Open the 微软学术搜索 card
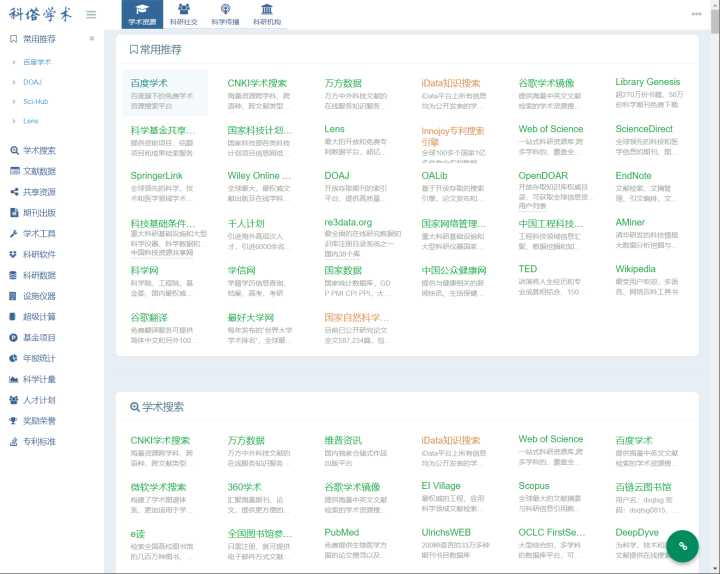 tap(165, 498)
